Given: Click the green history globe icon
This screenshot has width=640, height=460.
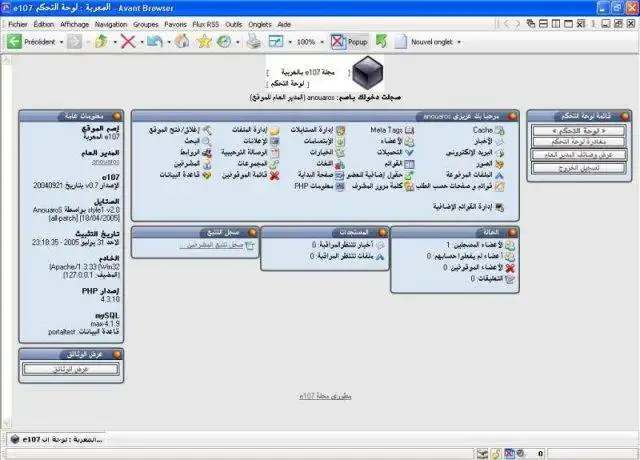Looking at the screenshot, I should (224, 41).
